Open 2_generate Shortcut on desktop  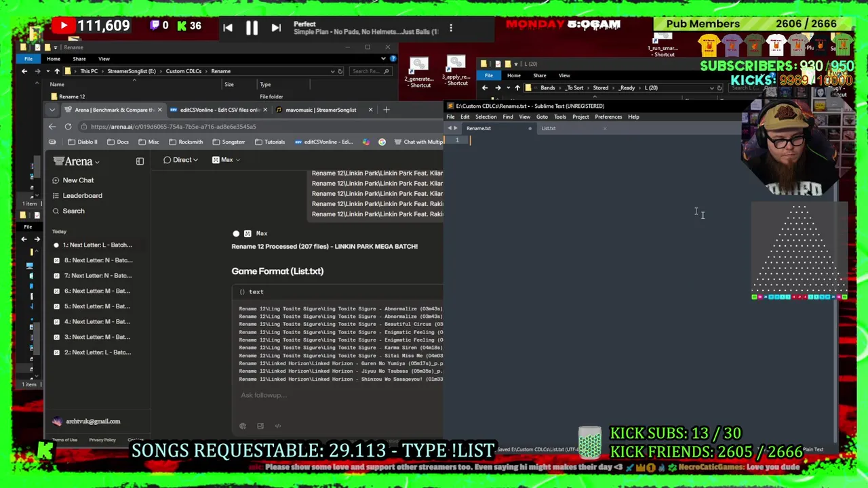(x=419, y=73)
